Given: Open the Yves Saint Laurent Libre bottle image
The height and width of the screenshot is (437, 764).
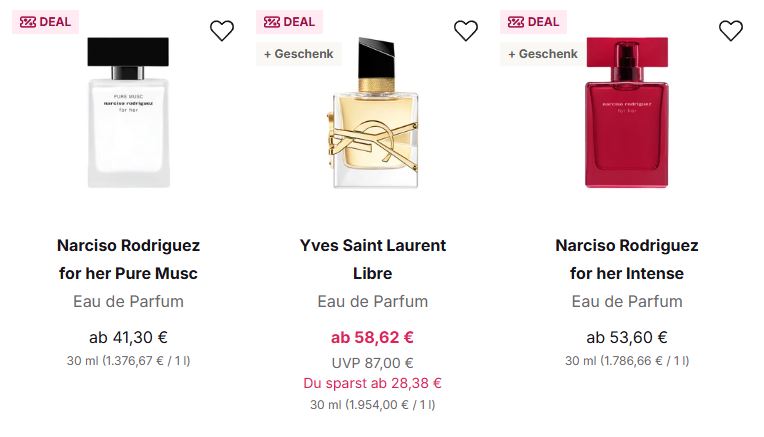Looking at the screenshot, I should click(x=372, y=113).
